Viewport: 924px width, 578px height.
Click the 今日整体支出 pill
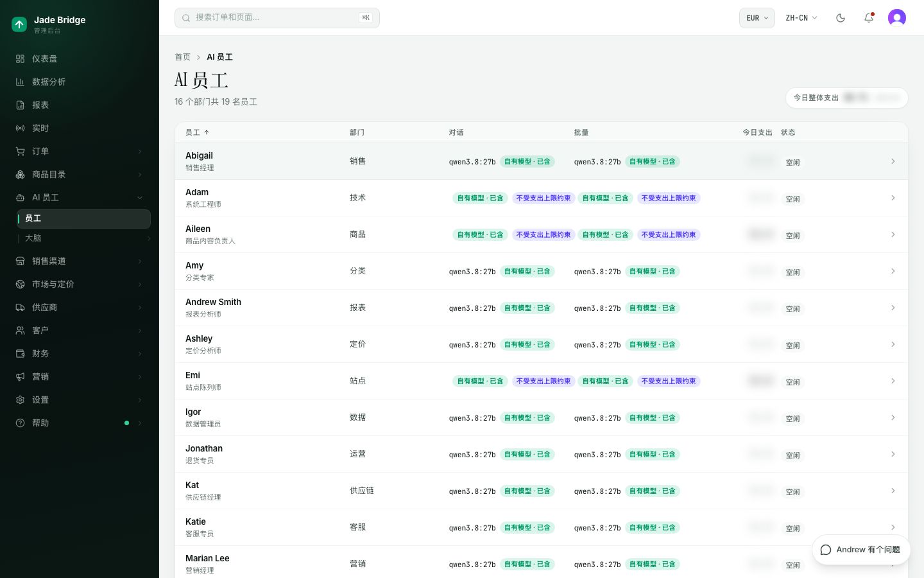click(x=846, y=98)
